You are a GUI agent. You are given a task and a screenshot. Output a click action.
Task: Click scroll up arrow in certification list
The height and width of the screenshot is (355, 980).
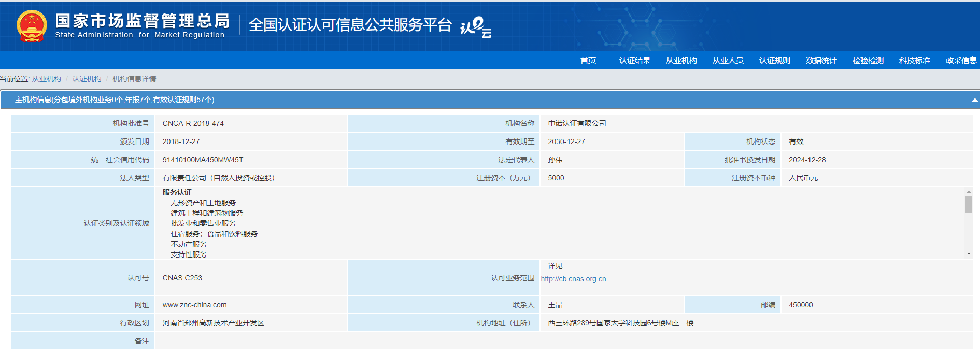pyautogui.click(x=969, y=192)
